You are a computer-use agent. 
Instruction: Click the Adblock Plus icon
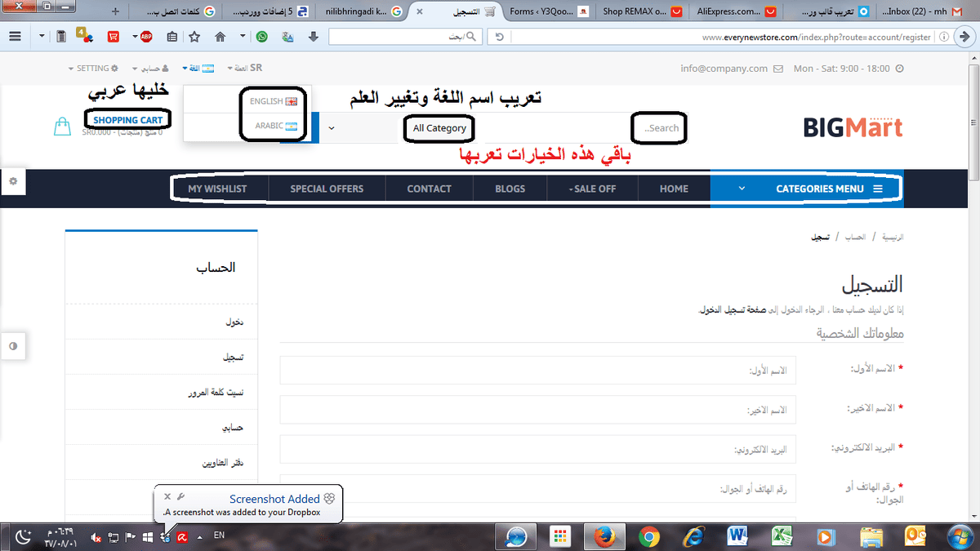(x=146, y=37)
